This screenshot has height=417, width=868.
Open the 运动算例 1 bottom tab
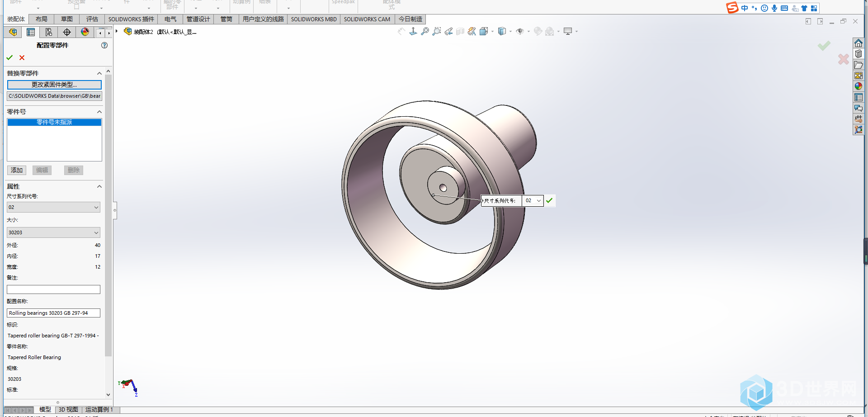point(99,409)
